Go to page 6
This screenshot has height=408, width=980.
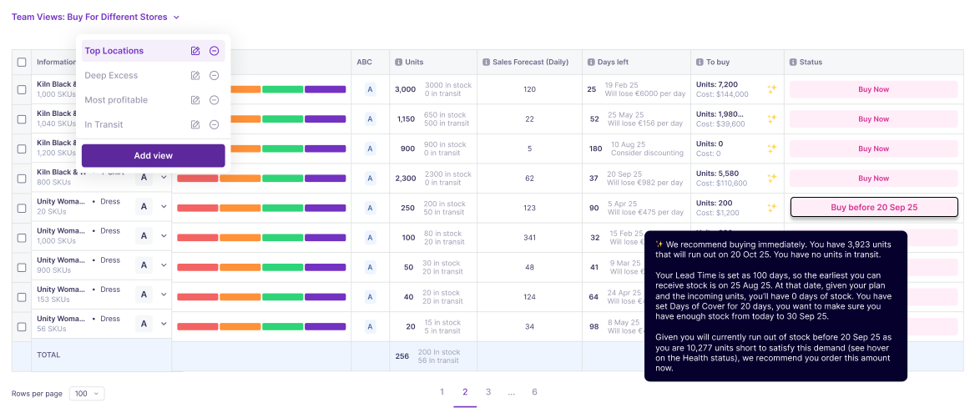coord(534,392)
